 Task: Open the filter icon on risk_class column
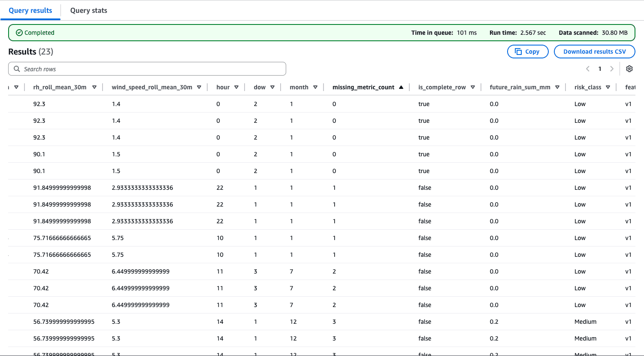tap(608, 87)
